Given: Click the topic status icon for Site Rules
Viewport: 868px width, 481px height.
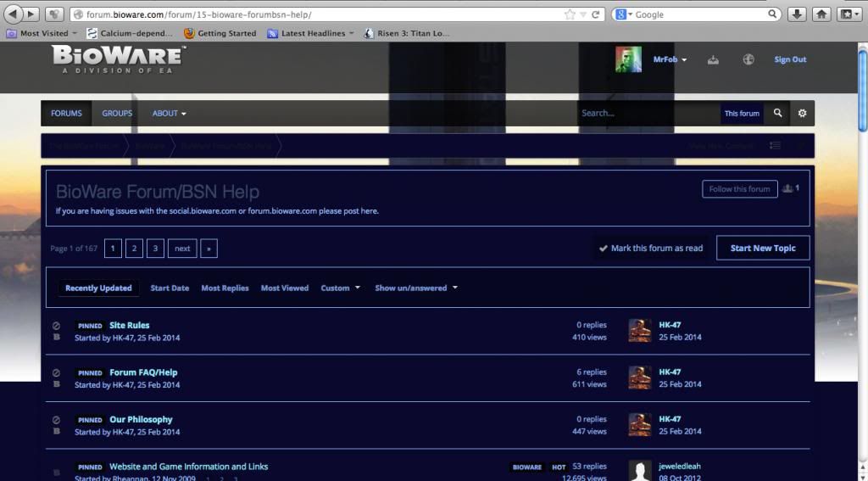Looking at the screenshot, I should point(56,326).
